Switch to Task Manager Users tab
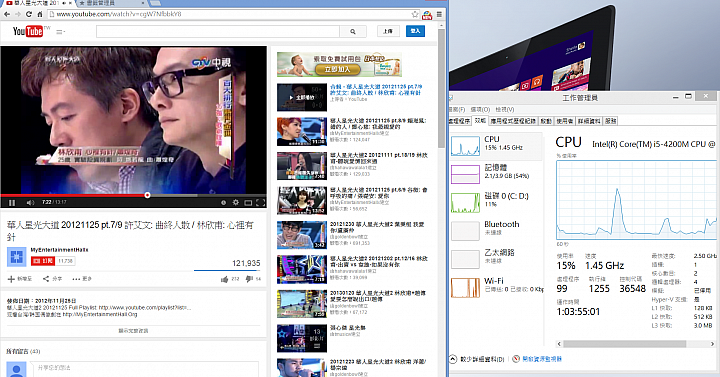 (564, 121)
